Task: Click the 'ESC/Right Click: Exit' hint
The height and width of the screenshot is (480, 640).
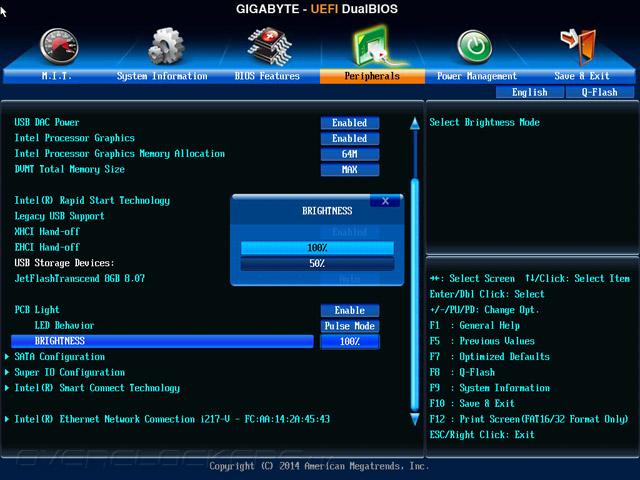Action: pos(482,435)
